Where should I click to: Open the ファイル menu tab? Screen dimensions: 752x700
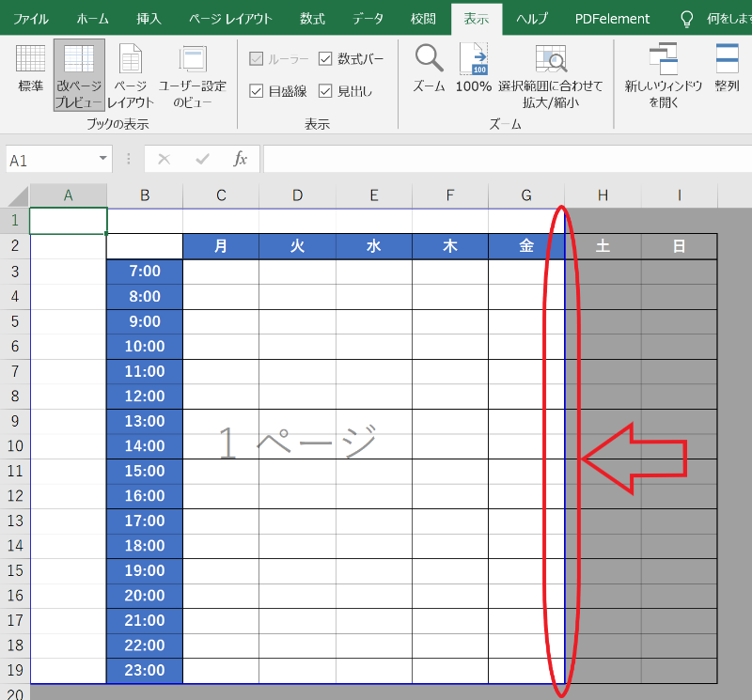(32, 19)
